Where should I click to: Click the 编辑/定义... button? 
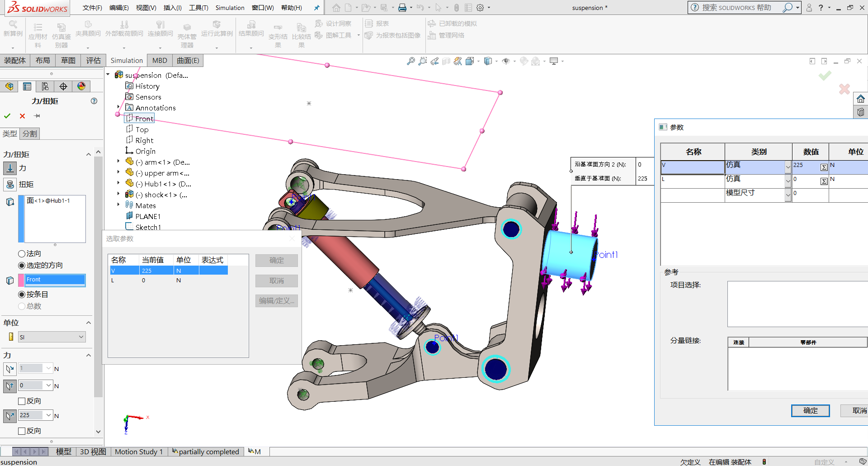tap(276, 301)
